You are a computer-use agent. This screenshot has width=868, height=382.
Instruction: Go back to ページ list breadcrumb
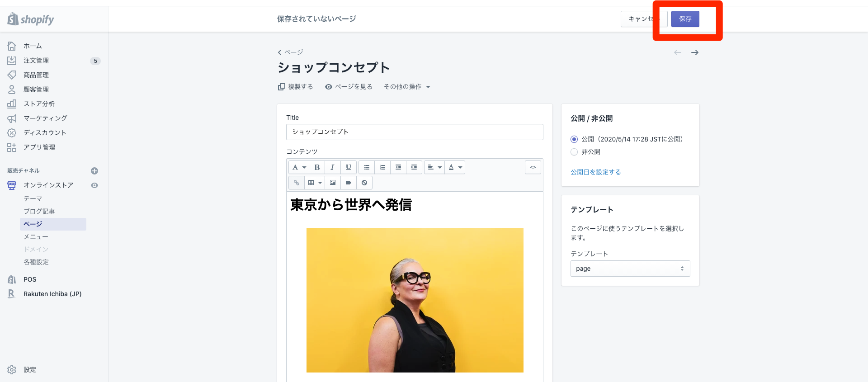(x=290, y=52)
